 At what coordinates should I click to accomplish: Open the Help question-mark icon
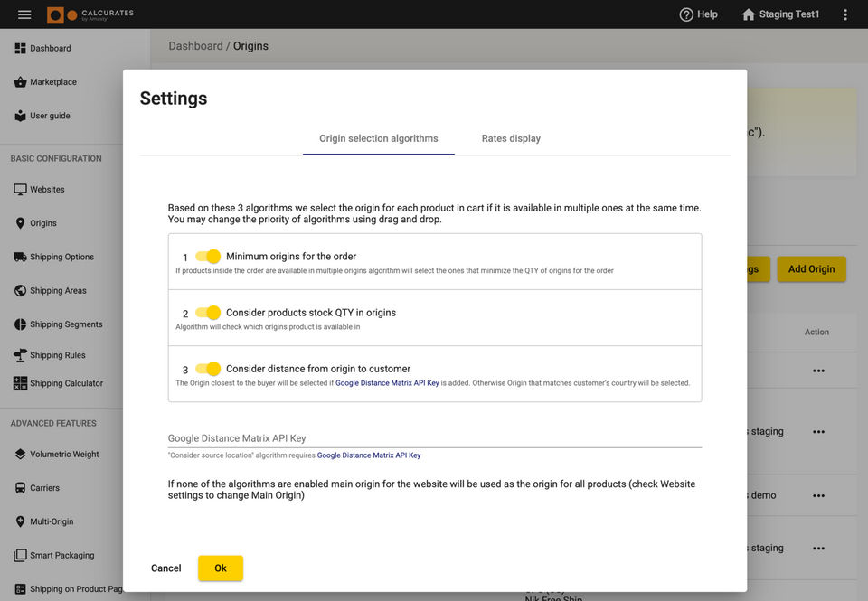click(686, 14)
